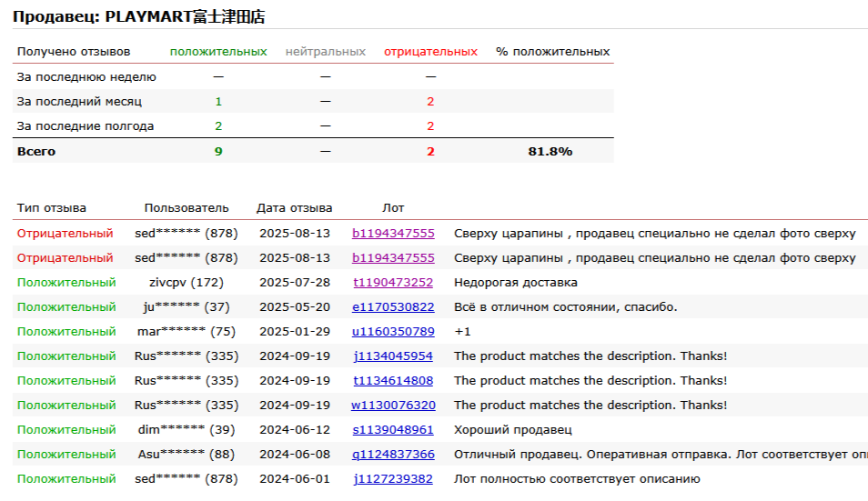Image resolution: width=868 pixels, height=501 pixels.
Task: Click the 'Хороший продавец' review text
Action: tap(513, 430)
